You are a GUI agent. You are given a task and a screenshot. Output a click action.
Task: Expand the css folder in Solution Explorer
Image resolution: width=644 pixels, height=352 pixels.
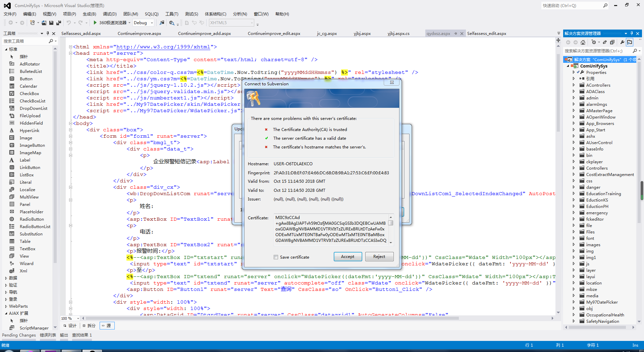click(x=574, y=181)
